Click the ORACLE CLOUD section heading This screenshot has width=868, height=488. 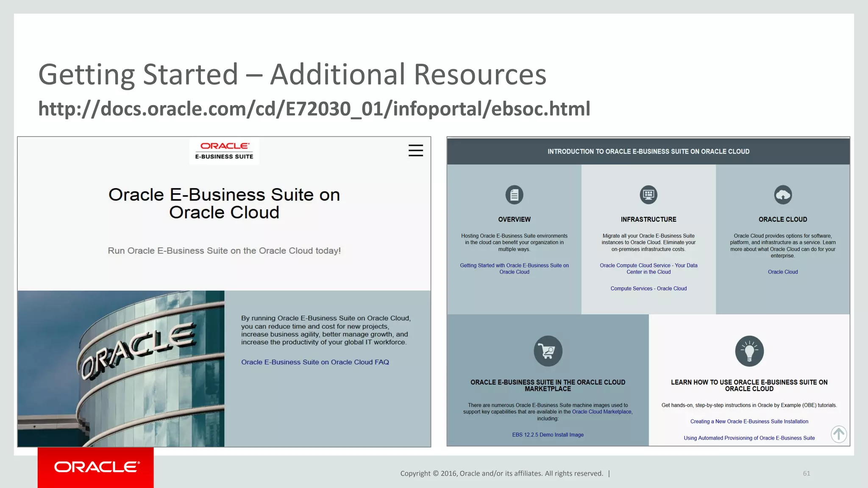[783, 219]
